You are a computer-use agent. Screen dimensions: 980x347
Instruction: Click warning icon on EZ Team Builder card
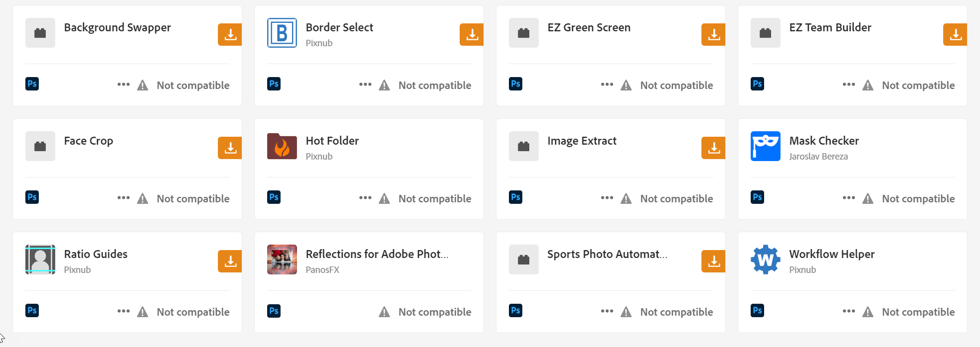(x=868, y=86)
